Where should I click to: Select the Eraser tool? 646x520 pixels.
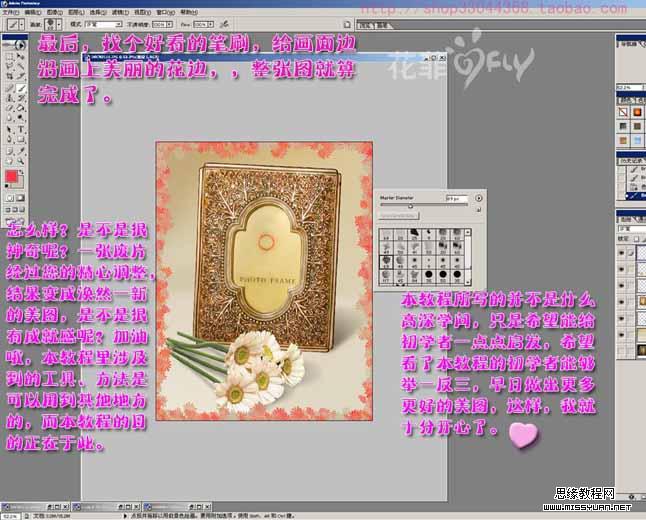click(10, 108)
